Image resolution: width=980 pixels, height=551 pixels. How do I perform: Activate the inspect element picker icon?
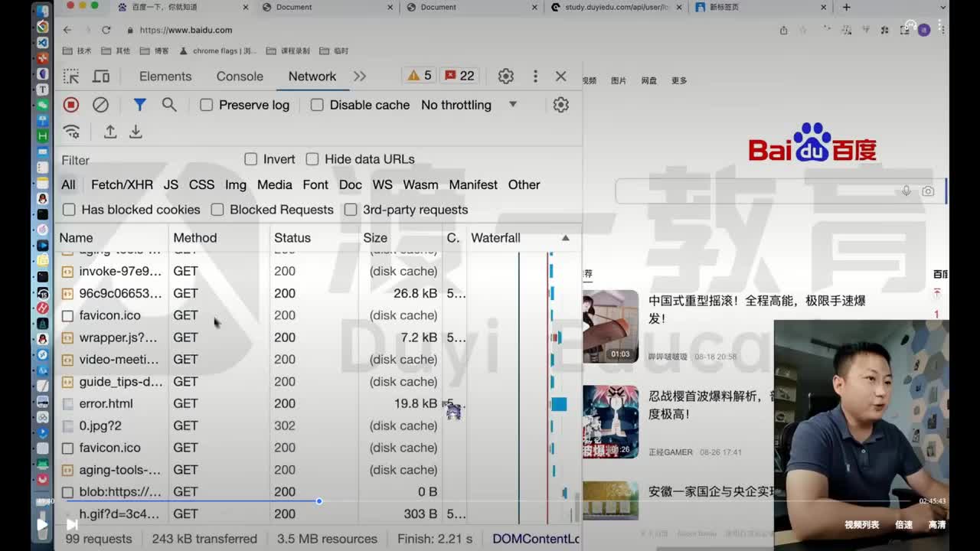pos(71,77)
